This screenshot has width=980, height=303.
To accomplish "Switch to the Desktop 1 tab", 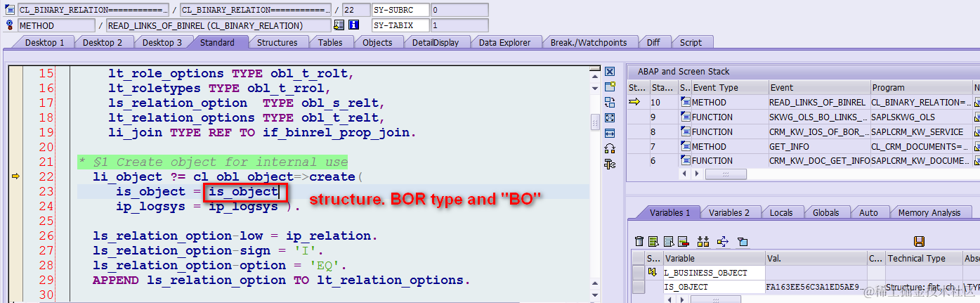I will (45, 42).
